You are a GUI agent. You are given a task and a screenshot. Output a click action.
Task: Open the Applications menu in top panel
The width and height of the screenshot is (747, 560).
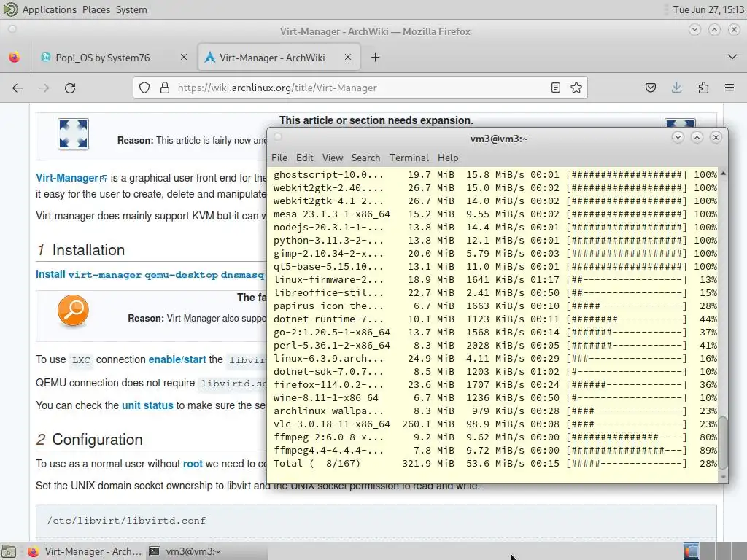(49, 9)
